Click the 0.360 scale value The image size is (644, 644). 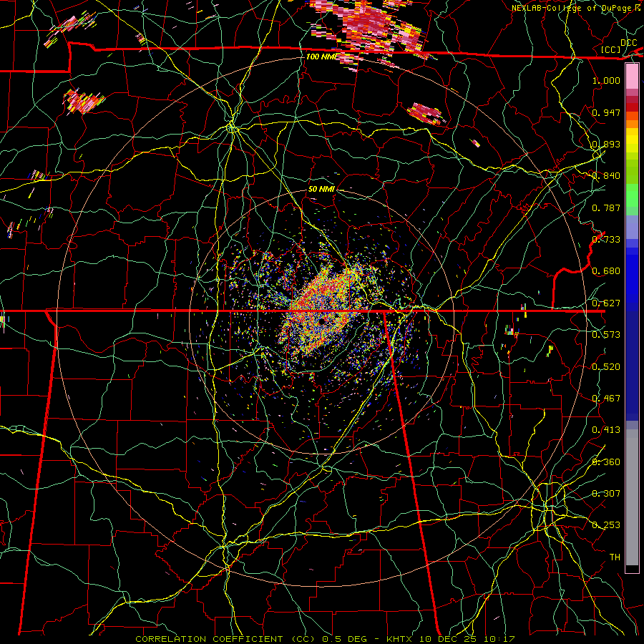click(606, 462)
